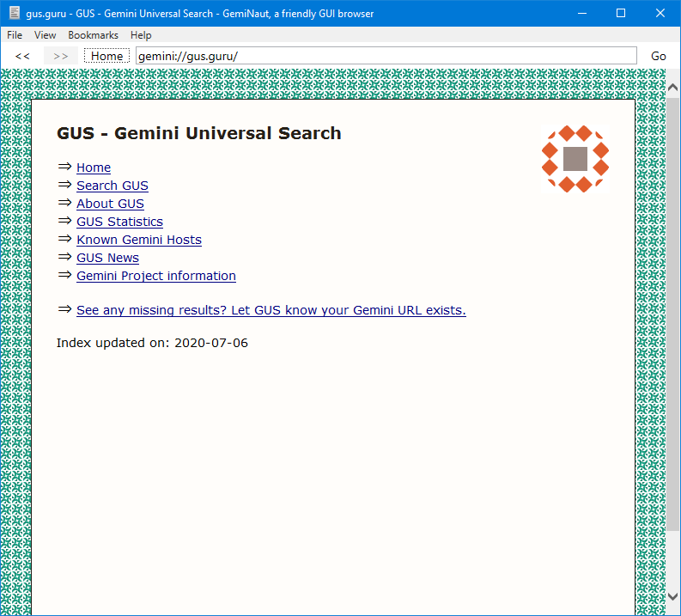Image resolution: width=681 pixels, height=616 pixels.
Task: Go forward with the >> button
Action: pyautogui.click(x=60, y=56)
